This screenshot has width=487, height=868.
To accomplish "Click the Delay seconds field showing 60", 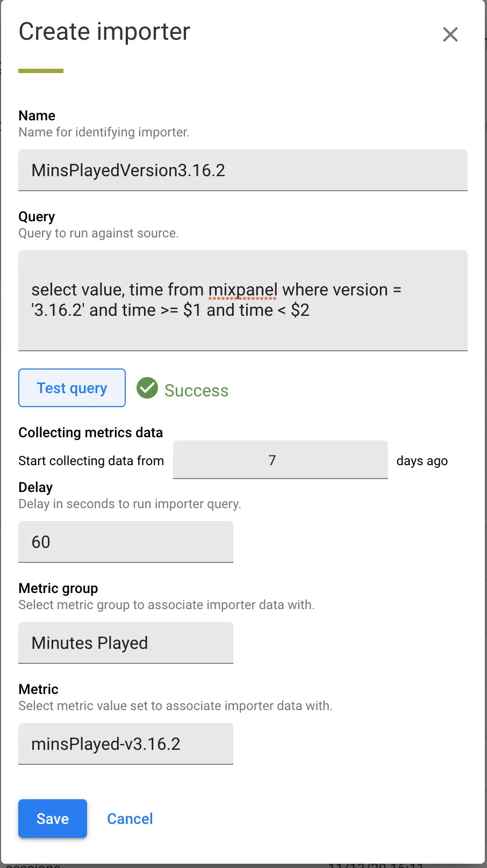I will click(125, 542).
